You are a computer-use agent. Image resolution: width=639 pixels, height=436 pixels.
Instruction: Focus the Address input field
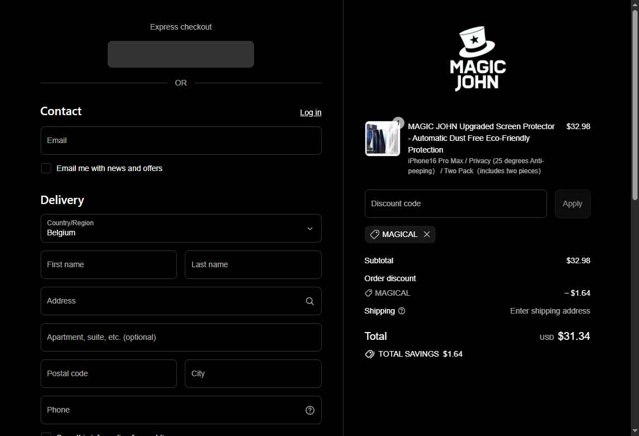point(181,301)
